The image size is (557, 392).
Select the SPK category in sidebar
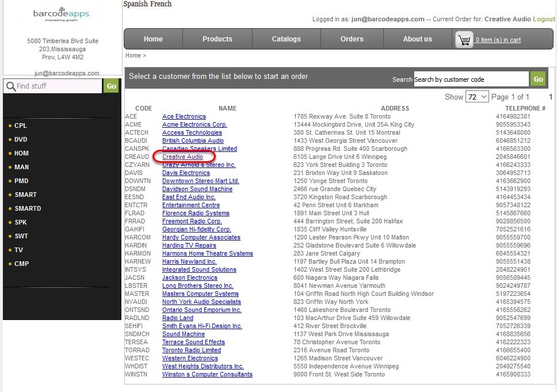[x=21, y=222]
